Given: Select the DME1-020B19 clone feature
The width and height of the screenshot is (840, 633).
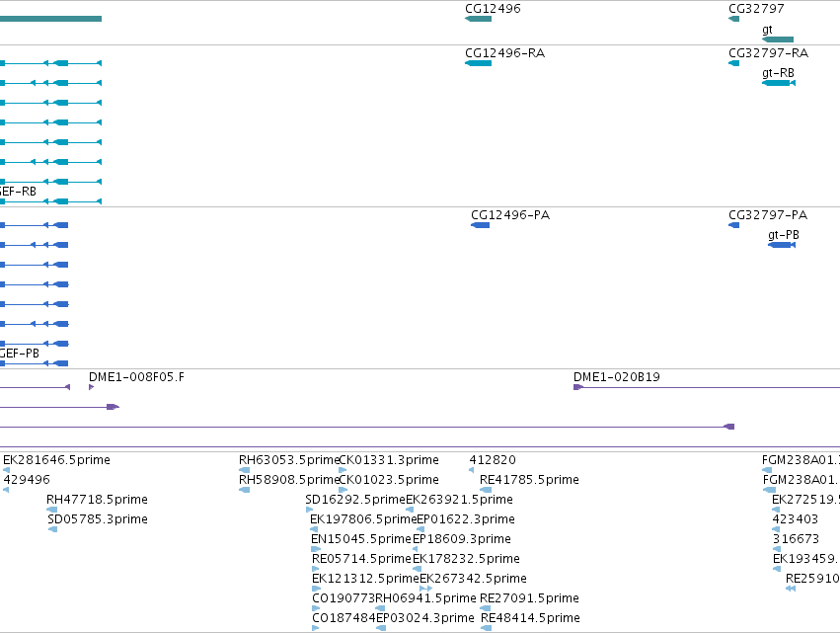Looking at the screenshot, I should (706, 387).
